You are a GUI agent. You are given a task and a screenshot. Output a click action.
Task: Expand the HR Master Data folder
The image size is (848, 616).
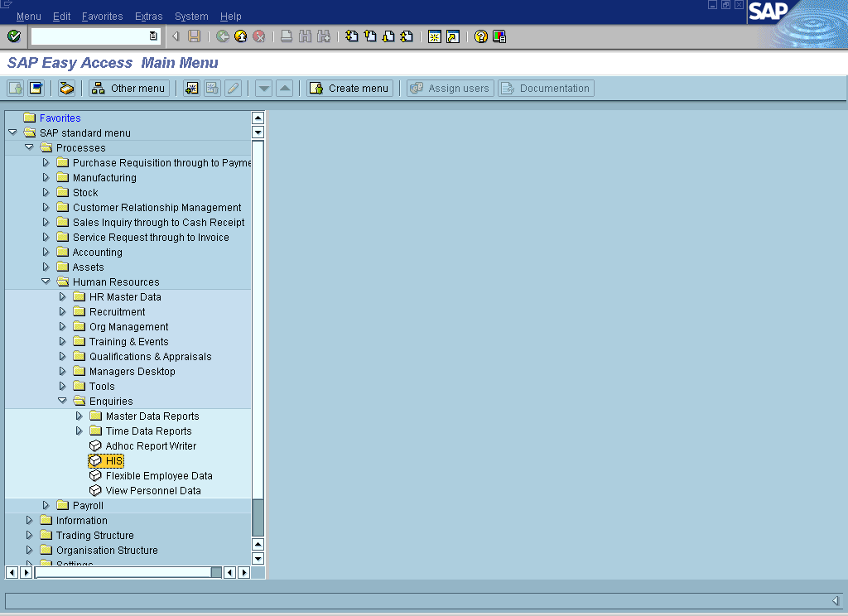[63, 296]
